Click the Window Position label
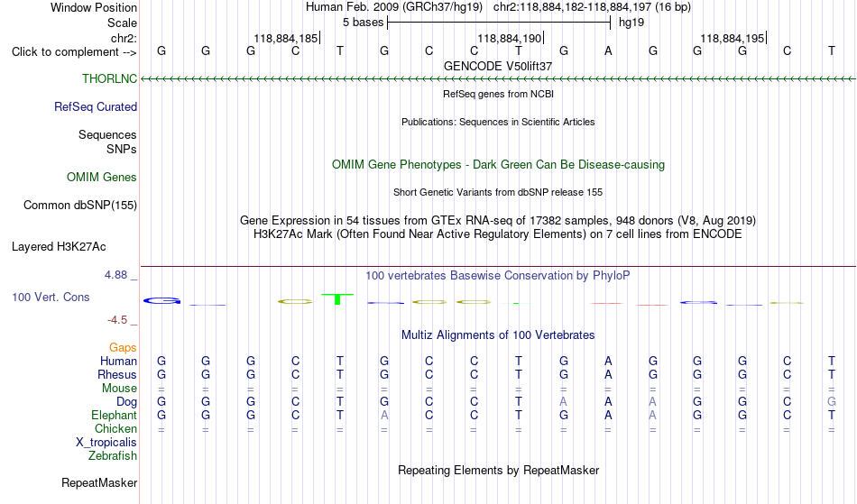 point(94,7)
